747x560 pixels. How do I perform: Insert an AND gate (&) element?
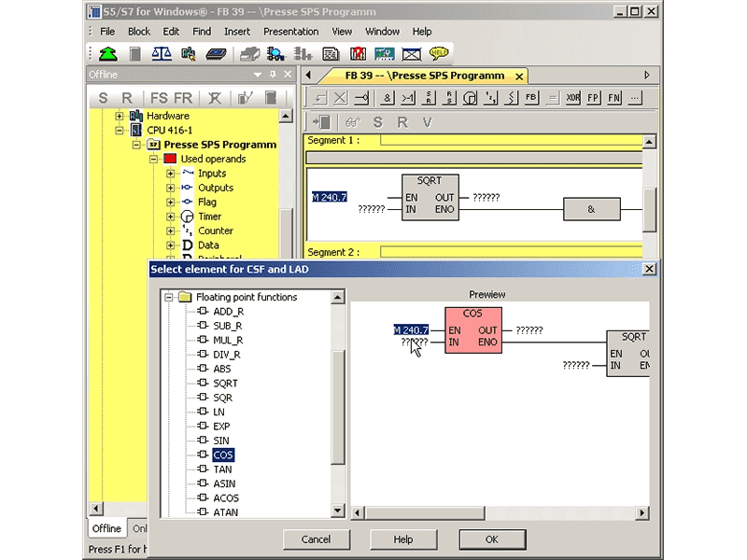click(x=388, y=98)
